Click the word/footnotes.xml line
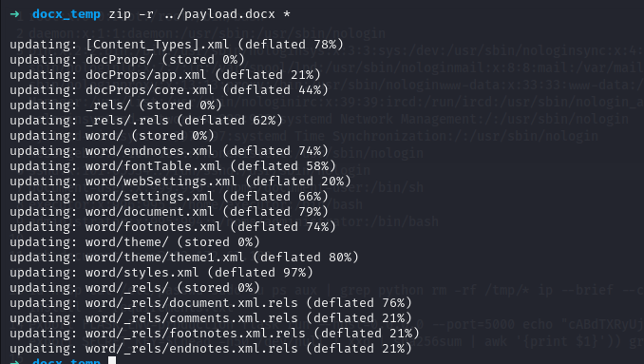644x364 pixels. 173,227
